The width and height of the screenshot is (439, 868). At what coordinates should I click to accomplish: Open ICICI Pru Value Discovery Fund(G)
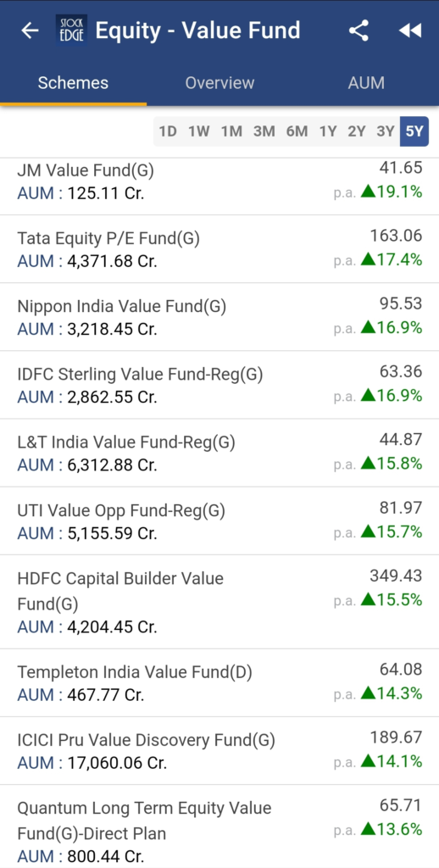tap(219, 751)
